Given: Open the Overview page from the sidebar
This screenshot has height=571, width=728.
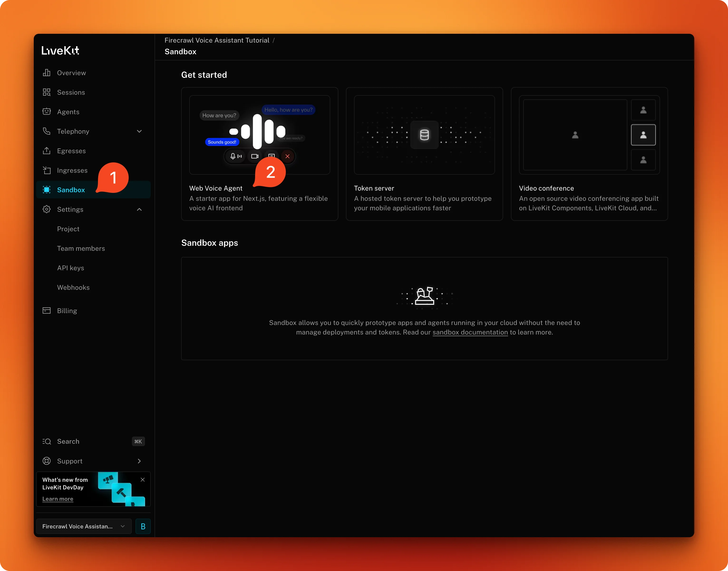Looking at the screenshot, I should point(71,73).
